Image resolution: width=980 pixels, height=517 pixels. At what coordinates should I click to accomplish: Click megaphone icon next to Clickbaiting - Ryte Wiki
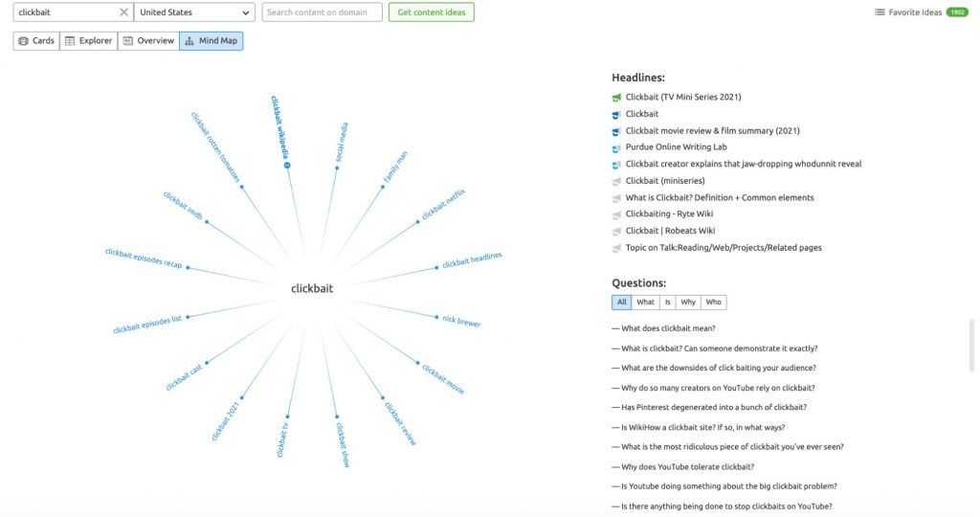pyautogui.click(x=617, y=214)
